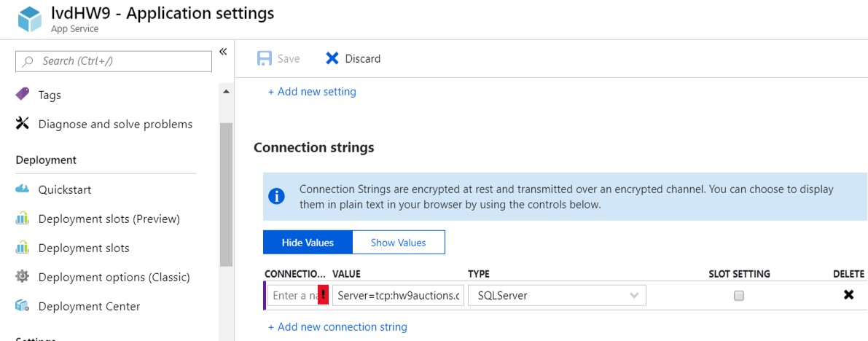Click the Add new connection string link
Image resolution: width=868 pixels, height=341 pixels.
(337, 327)
